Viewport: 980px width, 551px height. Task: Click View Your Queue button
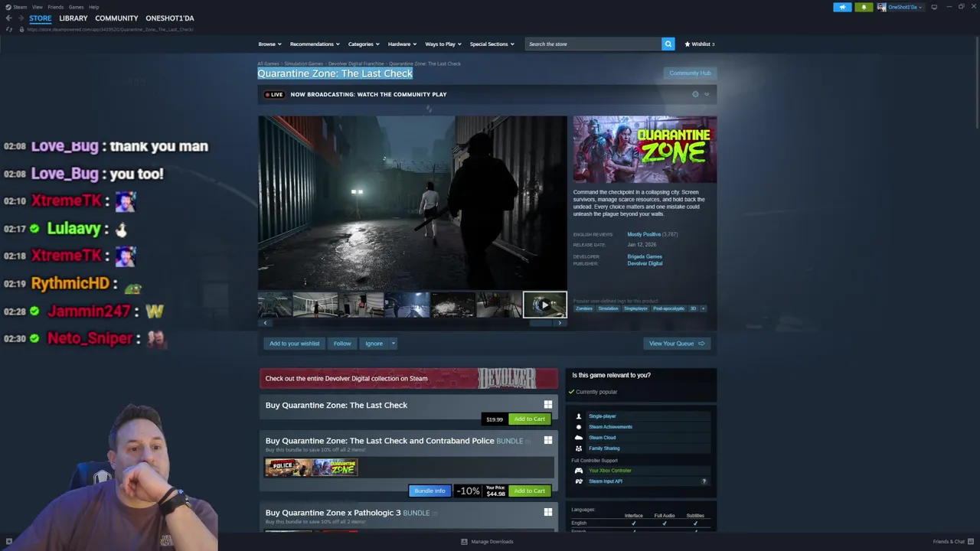677,344
